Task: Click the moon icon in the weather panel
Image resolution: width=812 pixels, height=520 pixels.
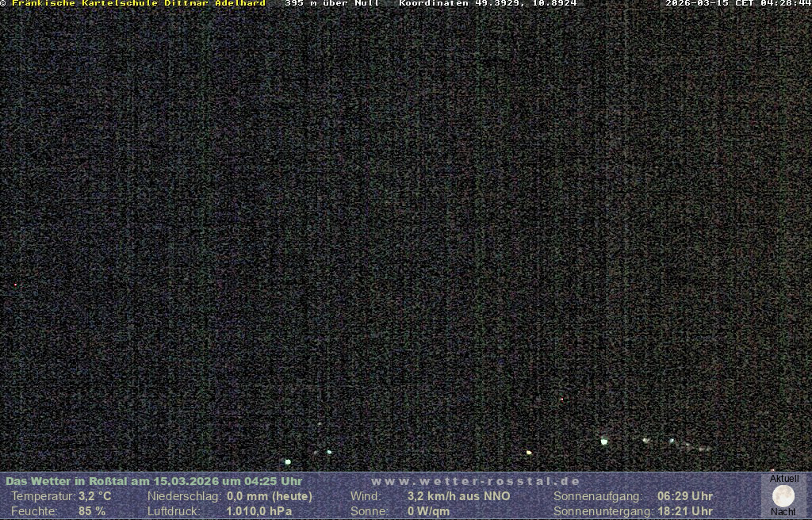Action: point(783,495)
